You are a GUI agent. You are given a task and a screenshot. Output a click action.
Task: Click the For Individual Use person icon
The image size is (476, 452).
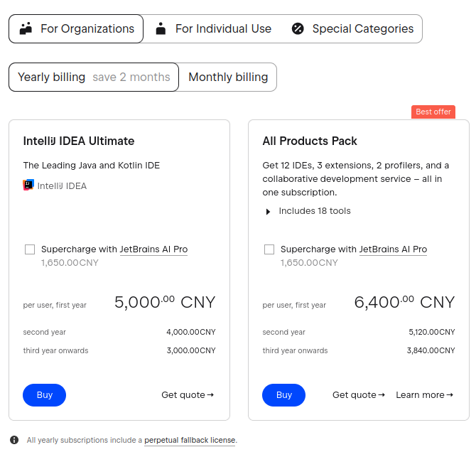(x=161, y=29)
